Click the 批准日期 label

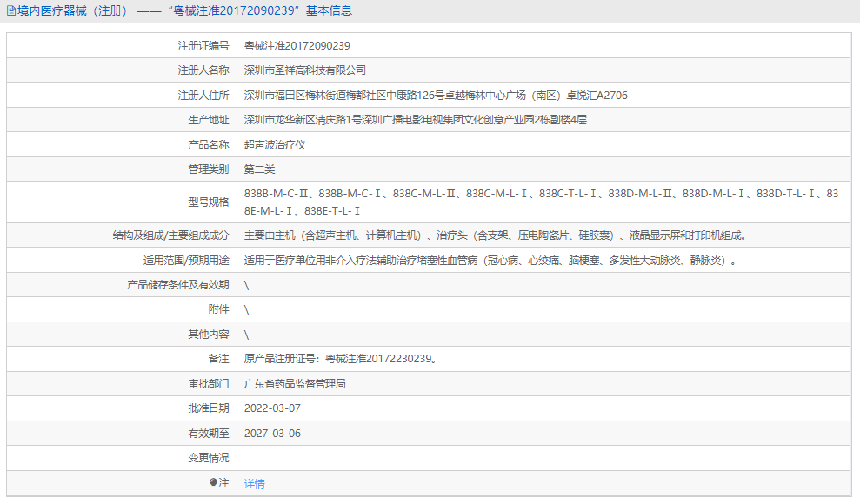209,408
